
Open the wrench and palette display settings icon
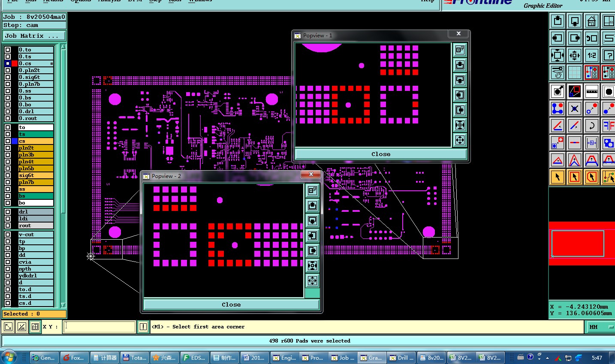pyautogui.click(x=557, y=72)
